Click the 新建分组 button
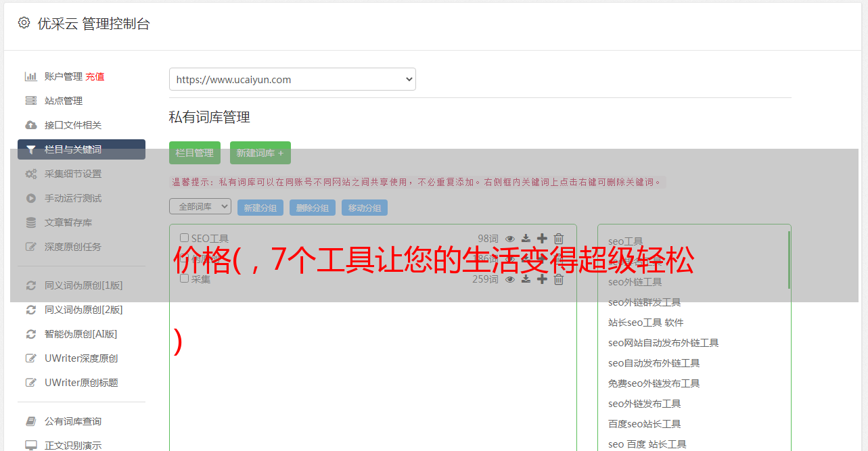868x451 pixels. tap(260, 208)
